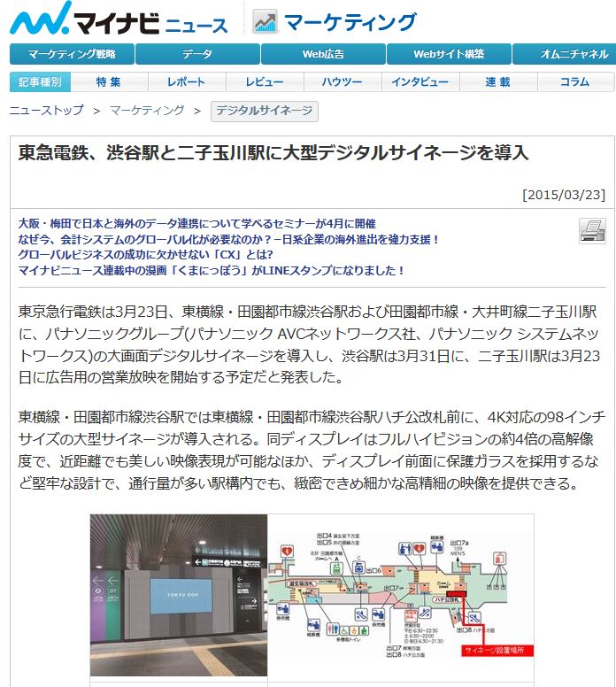Click the marketing chart icon
This screenshot has height=687, width=616.
(265, 21)
